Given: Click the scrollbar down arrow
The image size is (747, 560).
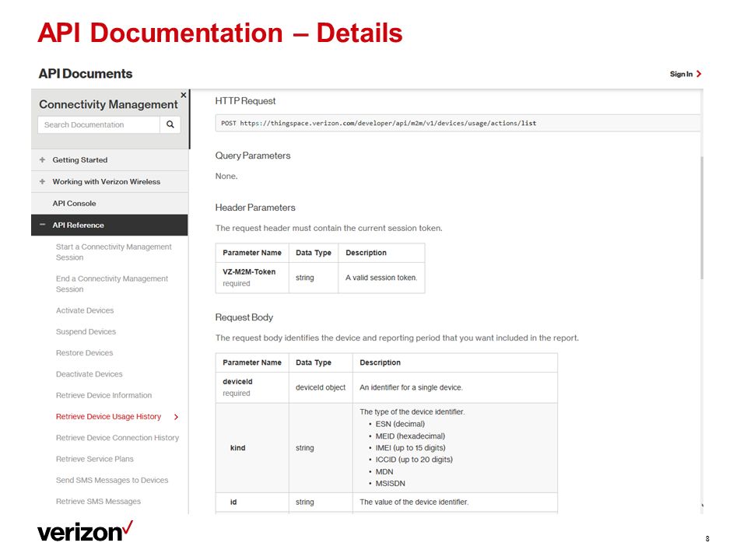Looking at the screenshot, I should (x=702, y=506).
